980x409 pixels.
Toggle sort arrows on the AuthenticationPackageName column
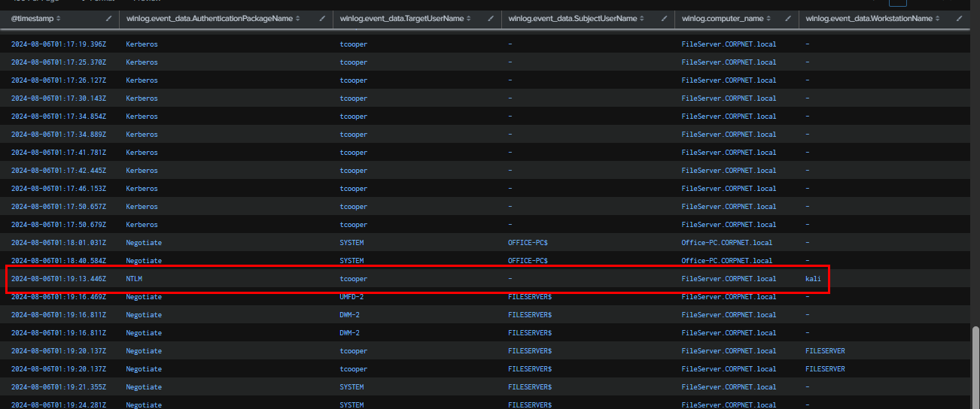click(x=298, y=18)
